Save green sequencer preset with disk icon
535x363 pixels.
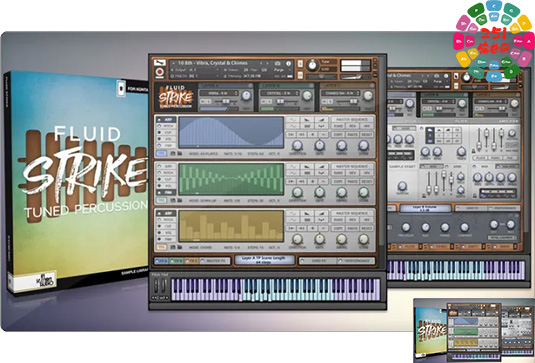tap(173, 200)
